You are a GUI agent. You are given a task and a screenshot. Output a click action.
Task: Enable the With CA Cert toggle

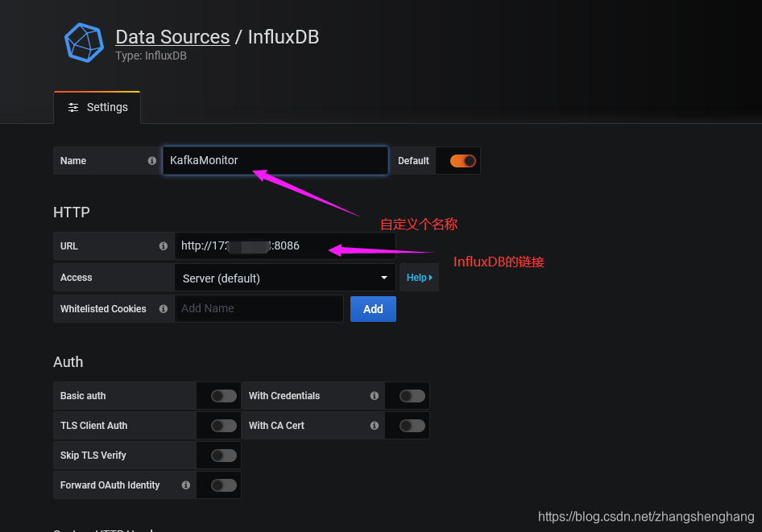pos(412,426)
